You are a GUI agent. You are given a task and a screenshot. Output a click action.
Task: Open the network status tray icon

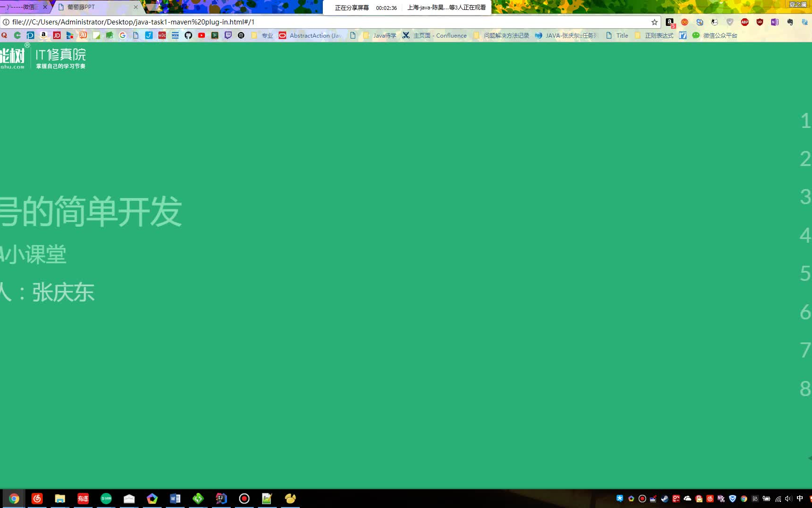tap(778, 499)
